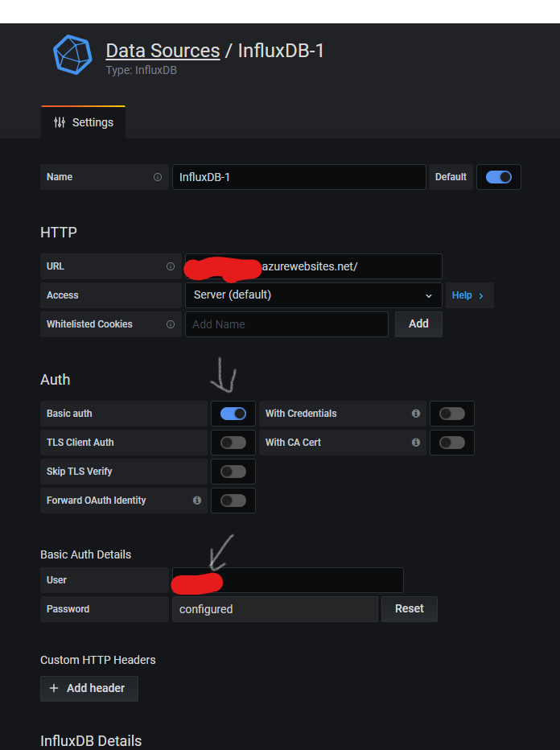
Task: Click the info icon beside Name field
Action: [158, 177]
